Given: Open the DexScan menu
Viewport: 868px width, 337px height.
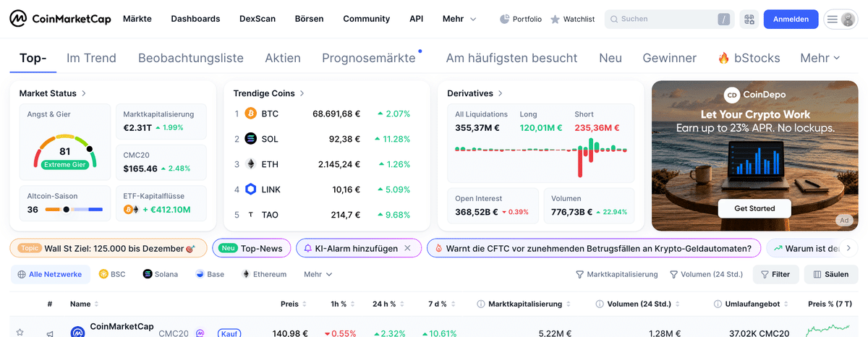Looking at the screenshot, I should 258,20.
